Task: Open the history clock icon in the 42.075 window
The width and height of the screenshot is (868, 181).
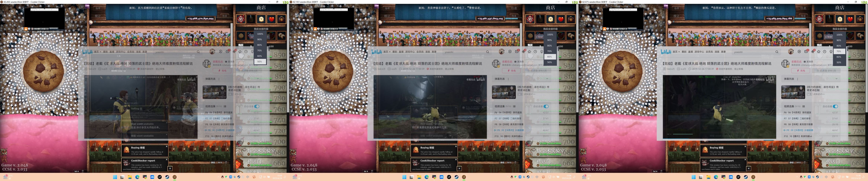Action: [x=824, y=52]
